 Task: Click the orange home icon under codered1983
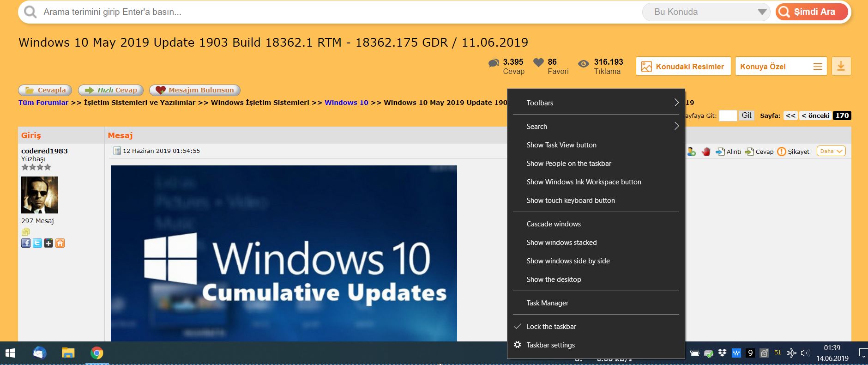(60, 243)
